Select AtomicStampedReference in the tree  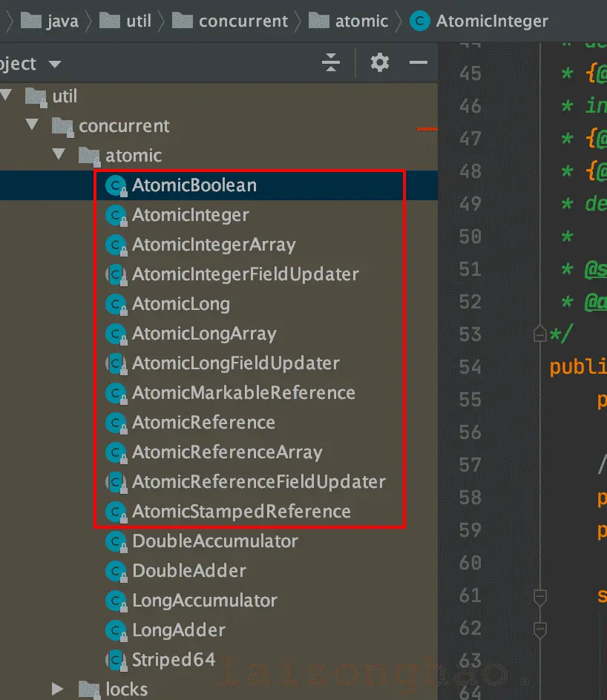coord(241,512)
